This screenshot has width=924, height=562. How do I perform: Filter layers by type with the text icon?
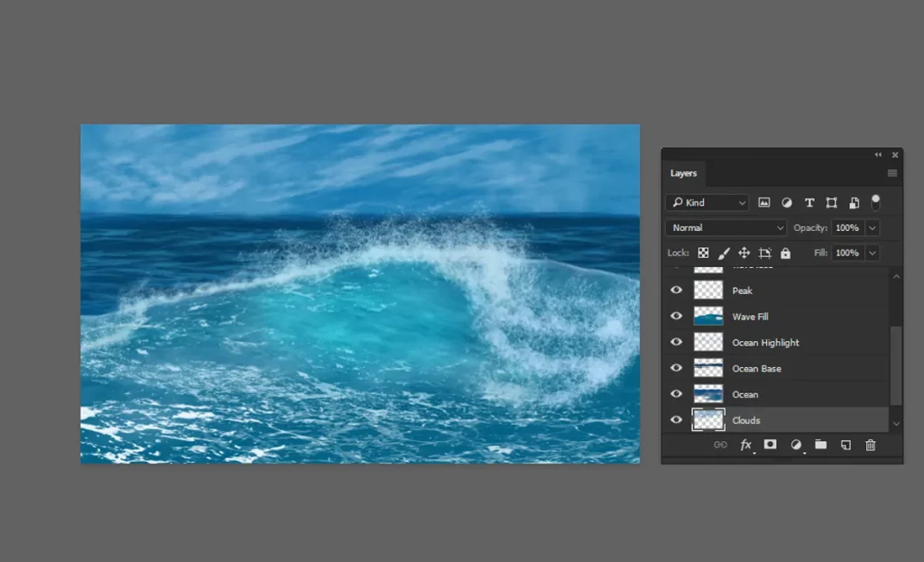[x=809, y=202]
